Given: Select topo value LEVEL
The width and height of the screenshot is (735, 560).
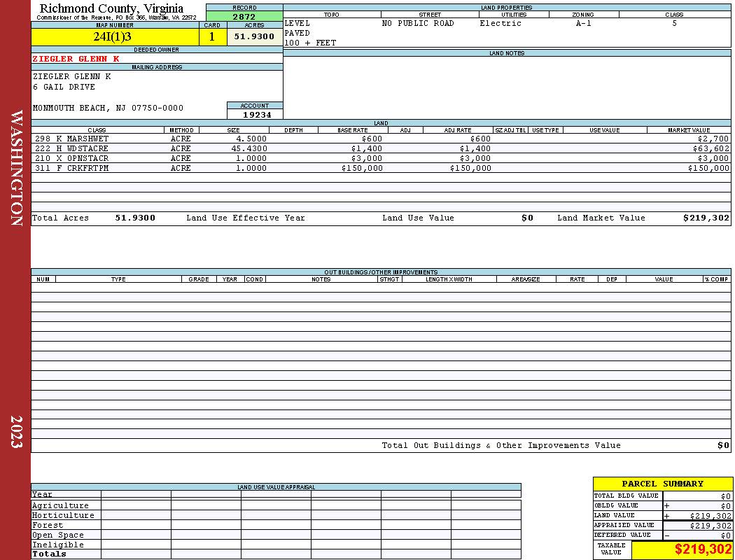Looking at the screenshot, I should coord(297,23).
